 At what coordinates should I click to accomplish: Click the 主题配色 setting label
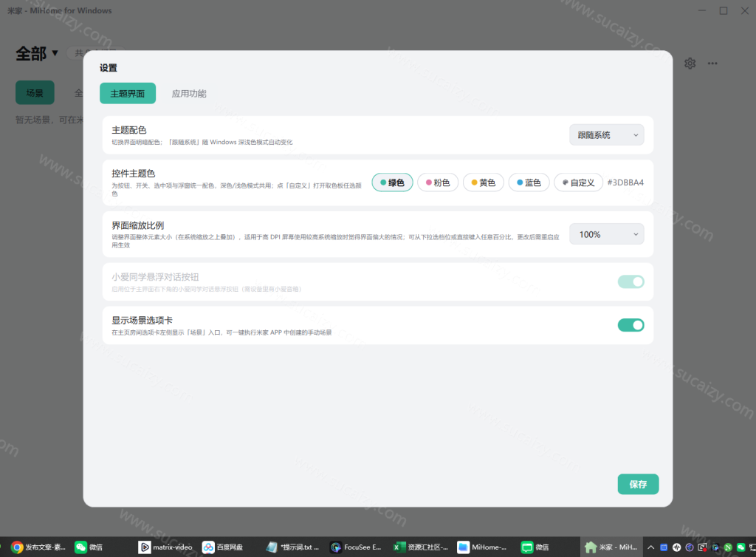click(129, 130)
